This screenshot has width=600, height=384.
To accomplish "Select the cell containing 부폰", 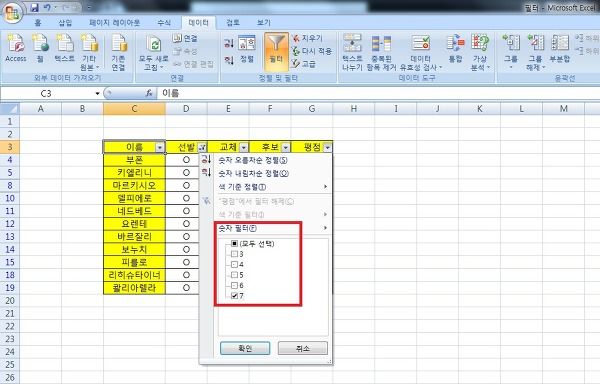I will (x=134, y=160).
